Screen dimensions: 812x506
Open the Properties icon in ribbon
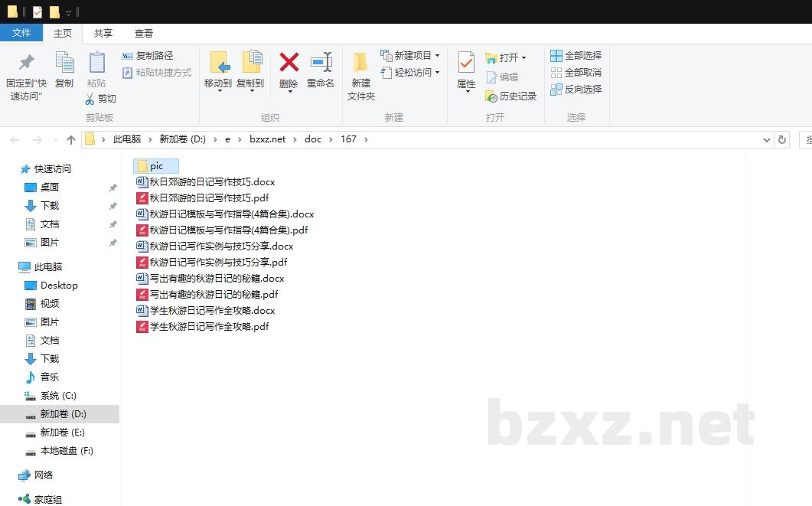(x=466, y=63)
